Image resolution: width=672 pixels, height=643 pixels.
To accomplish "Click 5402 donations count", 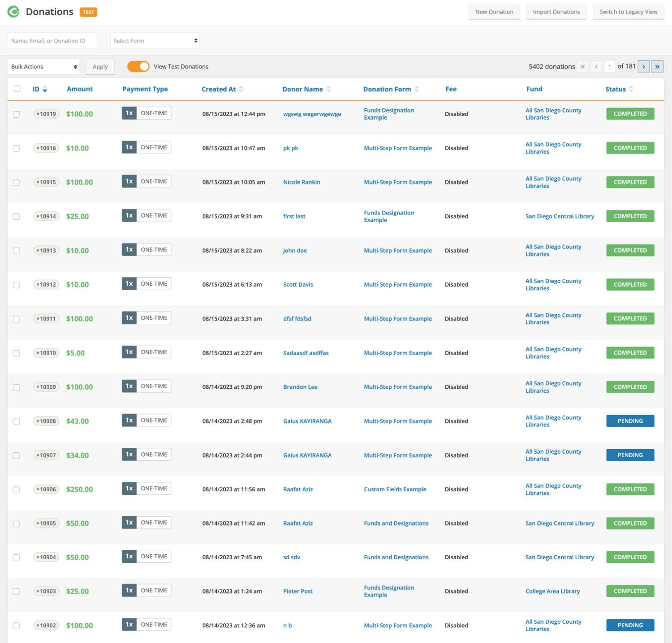I will click(x=551, y=66).
